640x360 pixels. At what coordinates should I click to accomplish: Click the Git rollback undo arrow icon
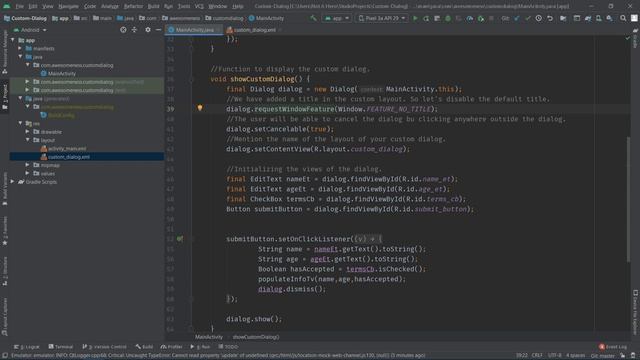pyautogui.click(x=550, y=18)
